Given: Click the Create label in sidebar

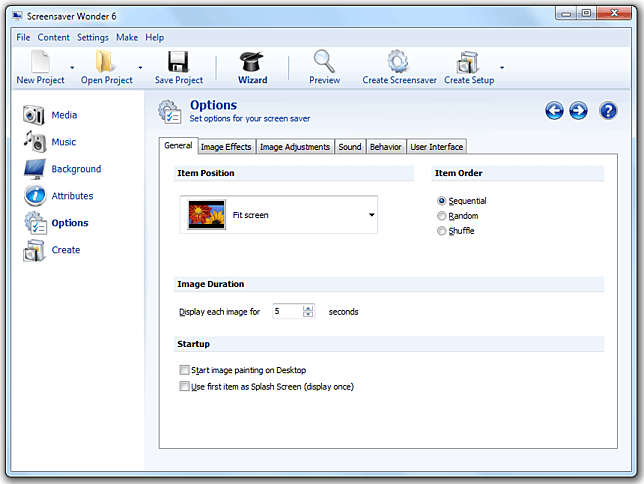Looking at the screenshot, I should [66, 250].
